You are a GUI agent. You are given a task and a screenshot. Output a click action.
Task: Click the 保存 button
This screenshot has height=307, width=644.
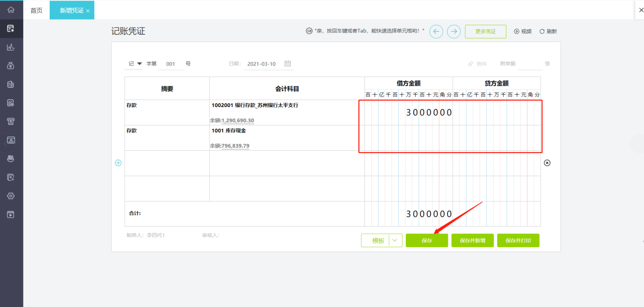point(427,241)
